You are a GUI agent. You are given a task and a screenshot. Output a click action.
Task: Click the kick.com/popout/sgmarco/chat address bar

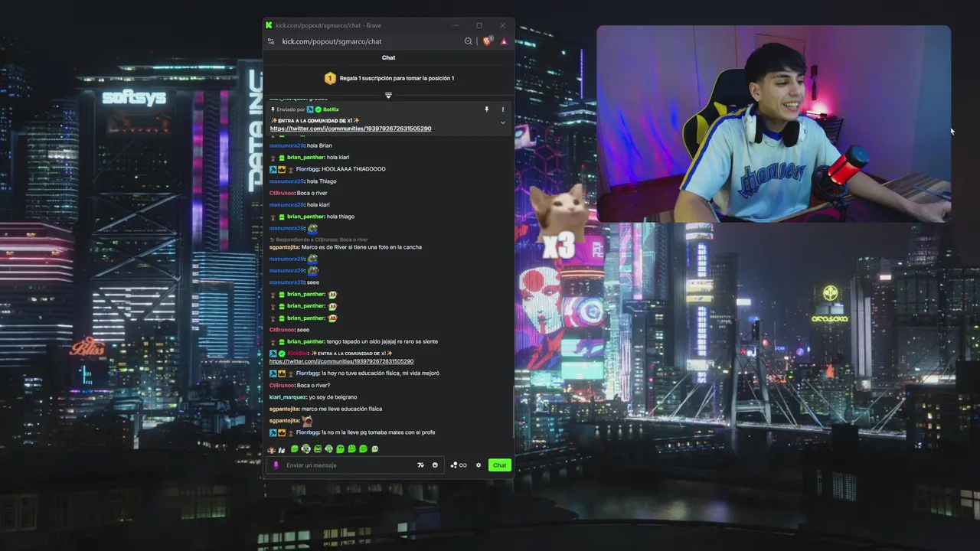(332, 41)
